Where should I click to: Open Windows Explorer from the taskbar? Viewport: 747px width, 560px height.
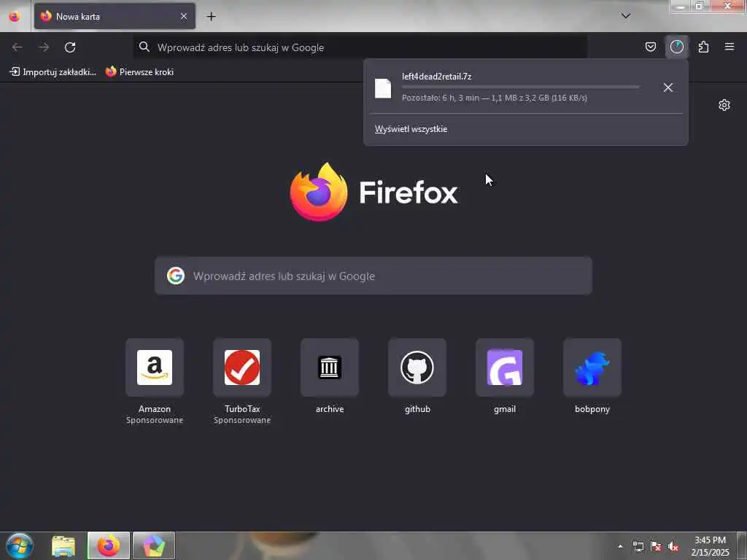pyautogui.click(x=63, y=545)
